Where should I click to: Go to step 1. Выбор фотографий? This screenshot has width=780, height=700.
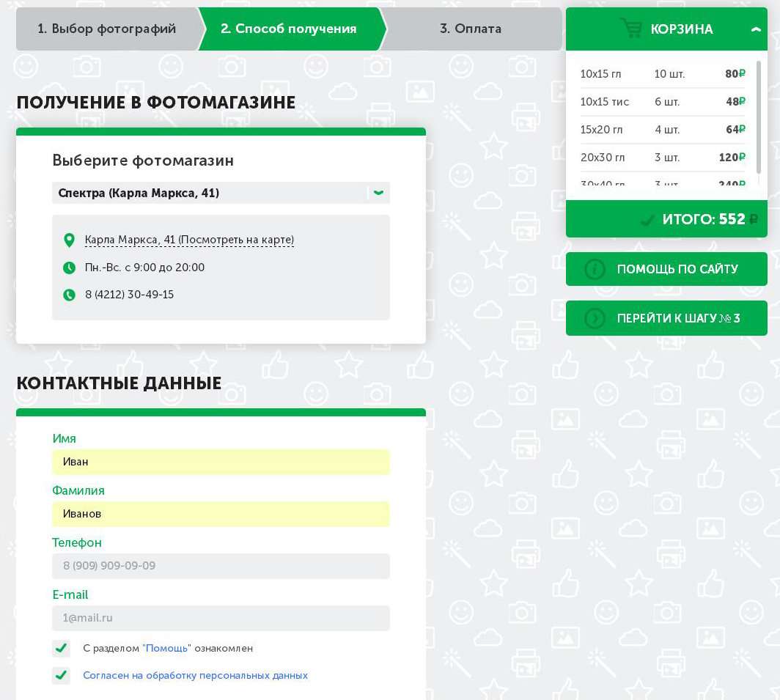click(x=106, y=29)
